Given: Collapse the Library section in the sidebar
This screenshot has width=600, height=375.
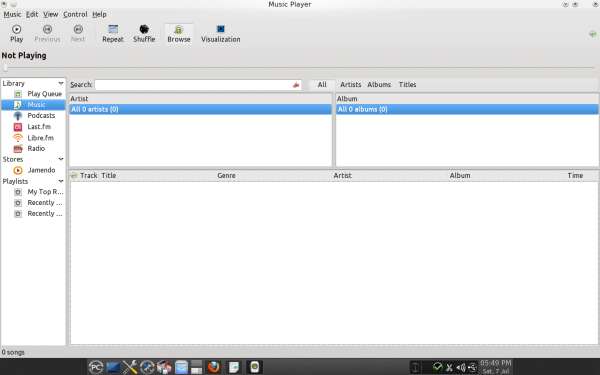Looking at the screenshot, I should 61,83.
